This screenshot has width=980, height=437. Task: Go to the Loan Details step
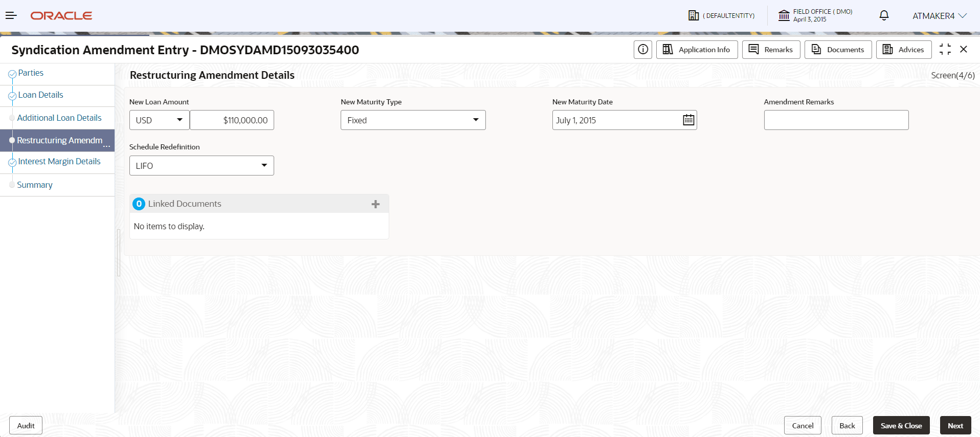tap(40, 95)
